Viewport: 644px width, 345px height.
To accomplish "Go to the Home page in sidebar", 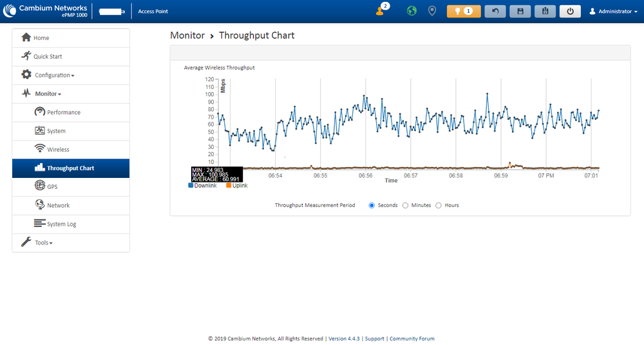I will click(x=41, y=38).
